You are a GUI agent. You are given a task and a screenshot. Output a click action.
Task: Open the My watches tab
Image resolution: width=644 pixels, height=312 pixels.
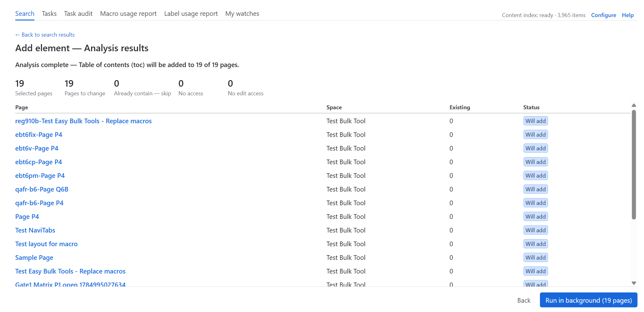[x=242, y=14]
